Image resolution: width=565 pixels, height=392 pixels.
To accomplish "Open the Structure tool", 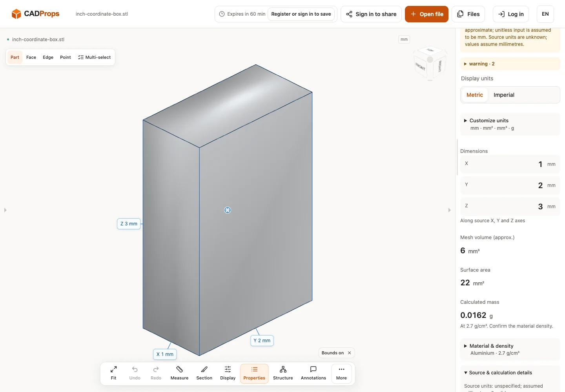I will pos(283,373).
